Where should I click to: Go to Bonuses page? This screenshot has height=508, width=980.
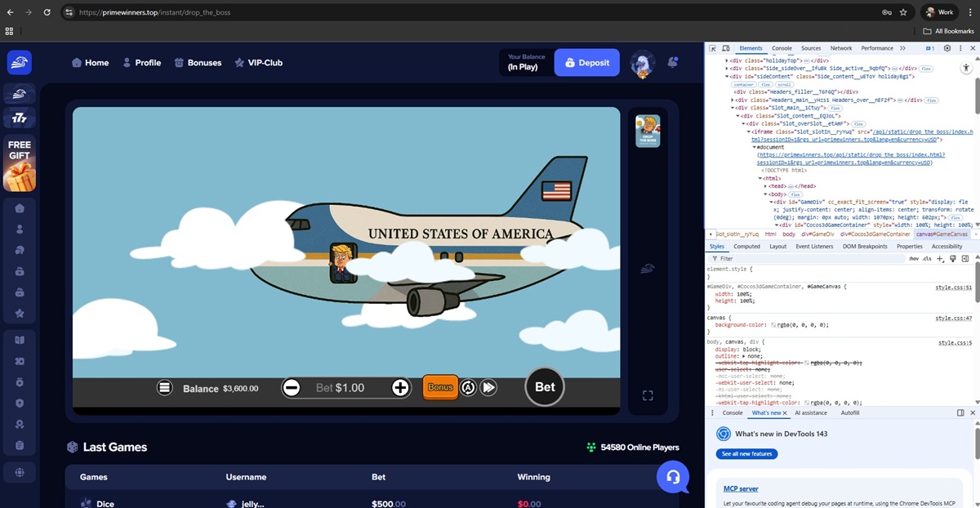[x=198, y=63]
